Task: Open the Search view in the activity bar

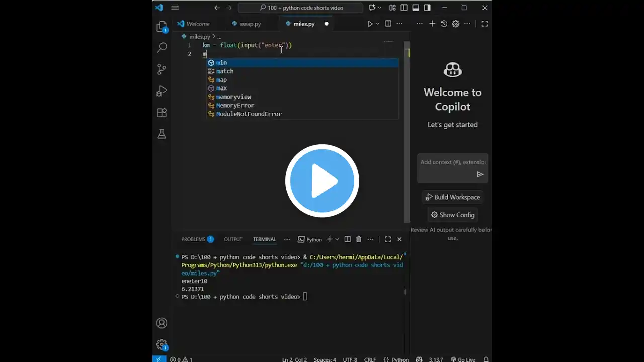Action: (x=162, y=48)
